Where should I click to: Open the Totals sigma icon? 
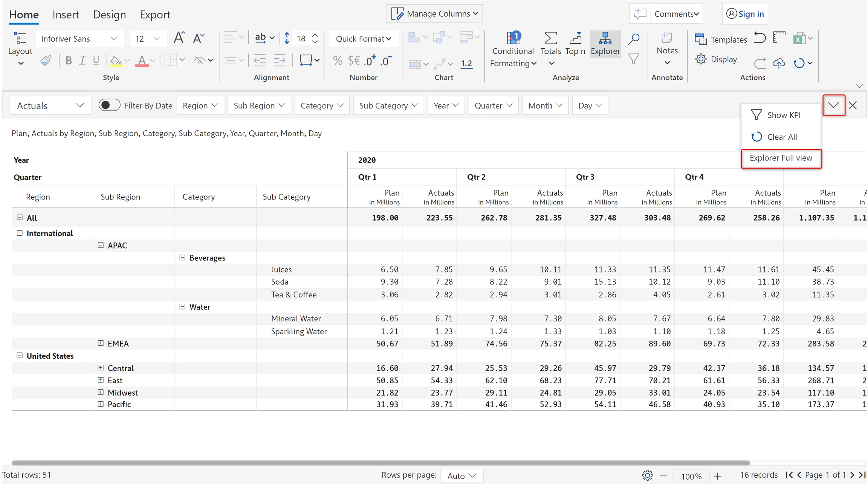pyautogui.click(x=550, y=39)
